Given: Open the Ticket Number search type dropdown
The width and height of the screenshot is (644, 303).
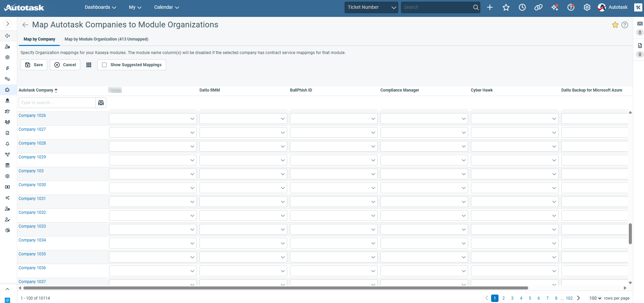Looking at the screenshot, I should point(371,7).
